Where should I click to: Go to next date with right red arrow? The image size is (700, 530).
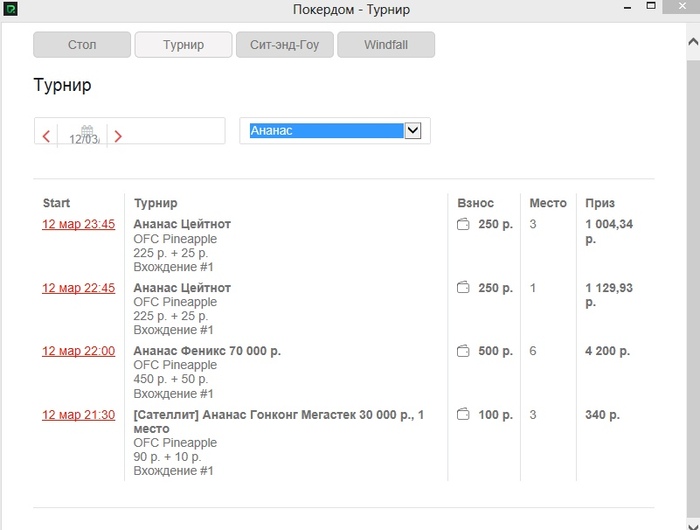click(118, 136)
